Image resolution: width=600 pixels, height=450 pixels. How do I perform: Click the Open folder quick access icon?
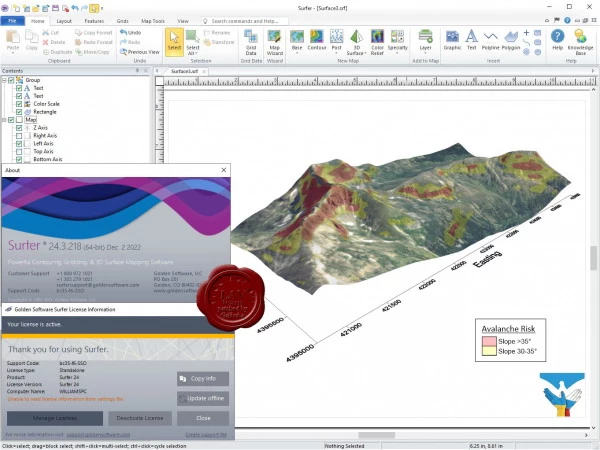pos(36,8)
